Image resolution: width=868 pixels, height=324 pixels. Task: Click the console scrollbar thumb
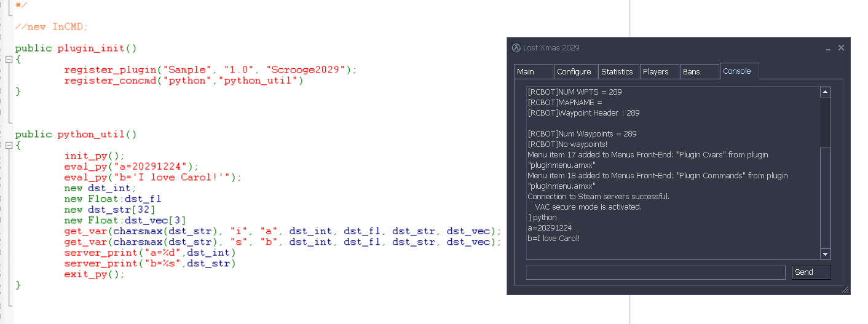(x=826, y=197)
